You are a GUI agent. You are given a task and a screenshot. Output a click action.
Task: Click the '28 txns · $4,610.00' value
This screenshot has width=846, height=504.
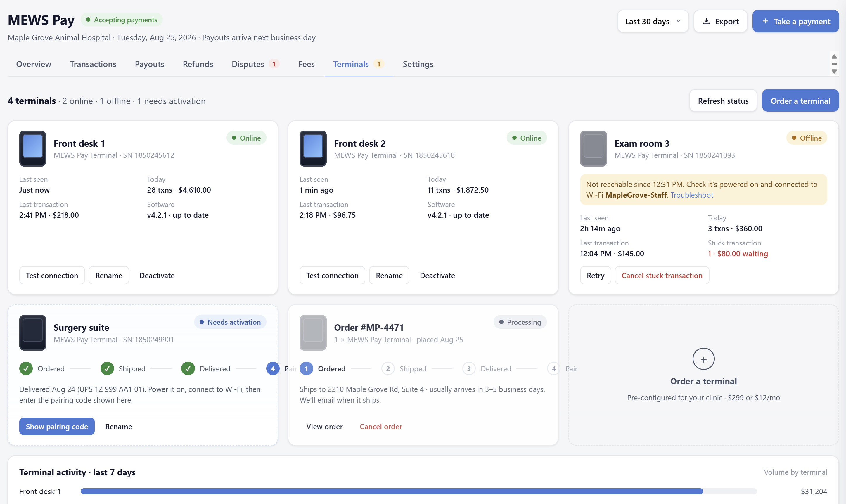[179, 190]
